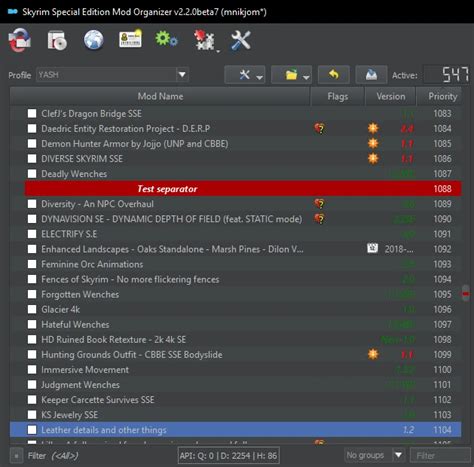Open the Profile YASH dropdown
Screen dimensions: 474x467
tap(112, 75)
